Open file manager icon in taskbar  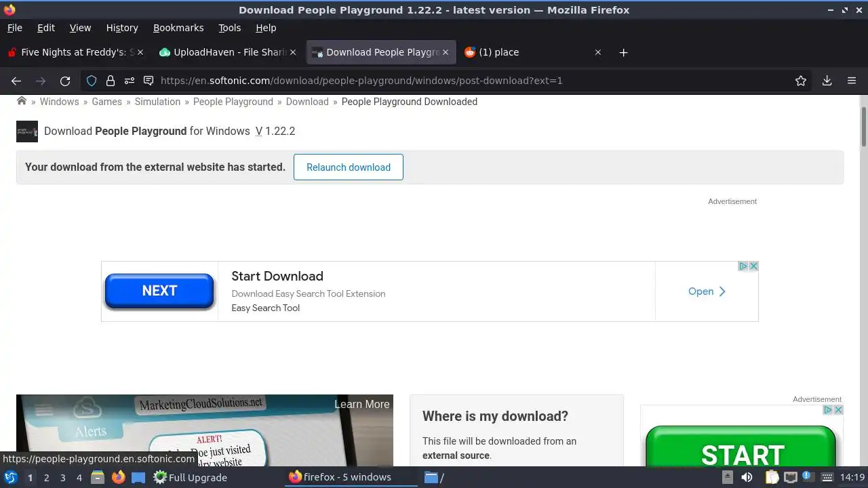click(x=98, y=477)
